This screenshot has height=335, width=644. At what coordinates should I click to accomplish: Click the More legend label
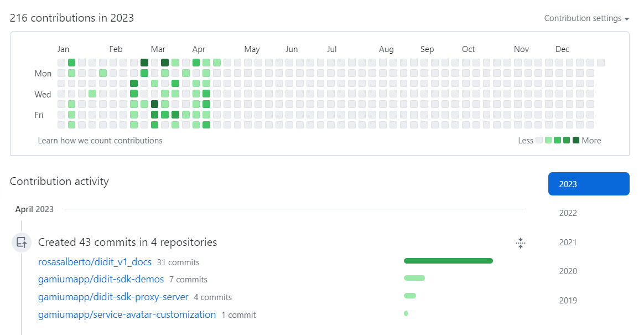[x=591, y=141]
